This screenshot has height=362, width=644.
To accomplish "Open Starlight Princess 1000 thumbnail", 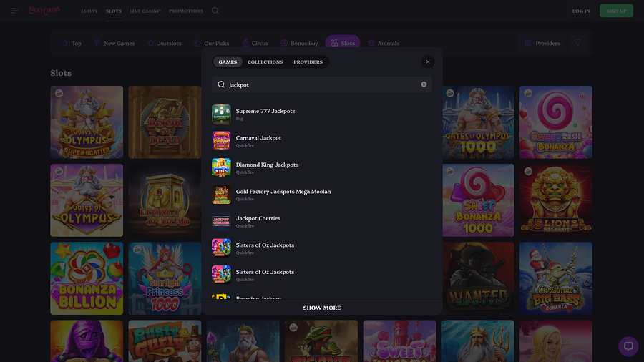I will [x=165, y=278].
